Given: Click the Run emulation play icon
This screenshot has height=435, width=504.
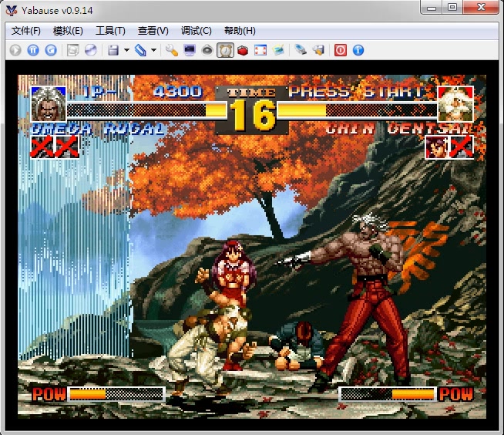Looking at the screenshot, I should [15, 50].
